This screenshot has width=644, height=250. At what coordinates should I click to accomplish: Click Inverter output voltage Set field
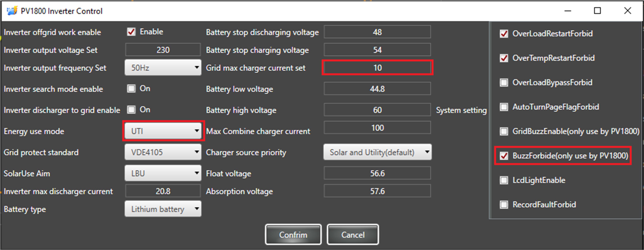(163, 50)
